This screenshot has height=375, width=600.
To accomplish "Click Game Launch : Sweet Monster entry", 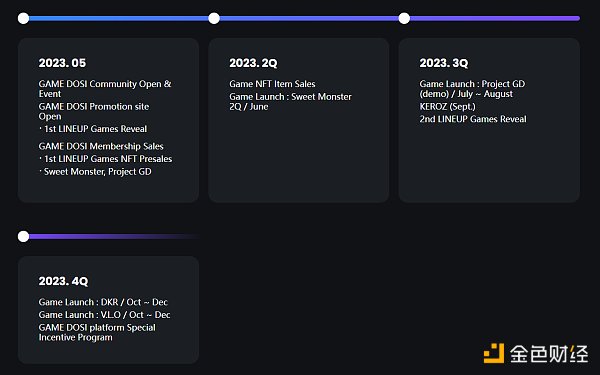I will tap(290, 101).
